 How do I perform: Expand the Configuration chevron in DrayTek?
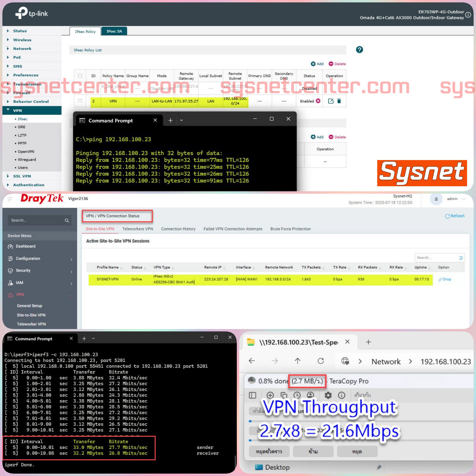click(x=71, y=259)
